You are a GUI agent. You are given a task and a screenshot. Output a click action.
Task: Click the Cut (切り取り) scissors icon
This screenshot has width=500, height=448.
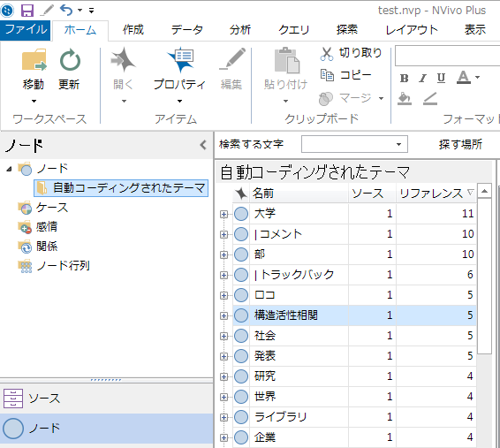click(x=327, y=54)
